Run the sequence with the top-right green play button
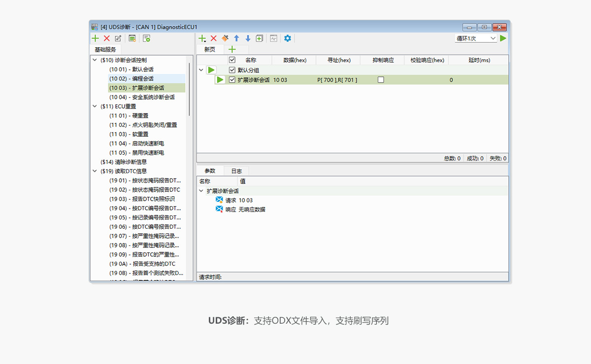The width and height of the screenshot is (591, 364). tap(503, 38)
